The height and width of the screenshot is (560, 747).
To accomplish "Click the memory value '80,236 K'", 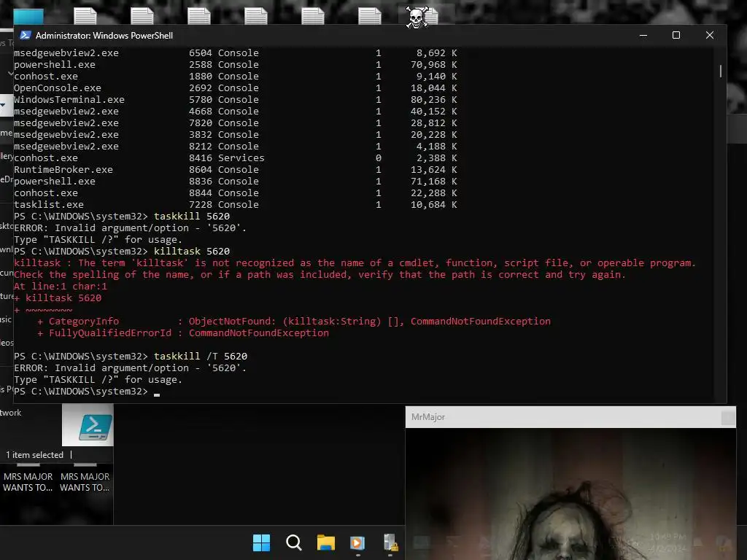I will tap(433, 99).
